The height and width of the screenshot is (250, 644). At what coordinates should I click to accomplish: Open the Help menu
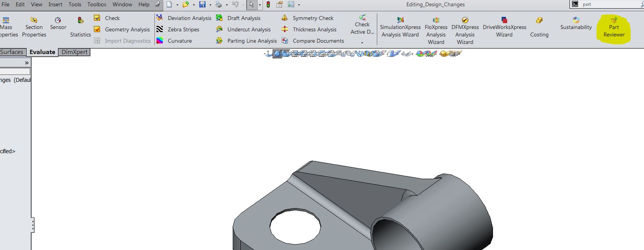144,4
